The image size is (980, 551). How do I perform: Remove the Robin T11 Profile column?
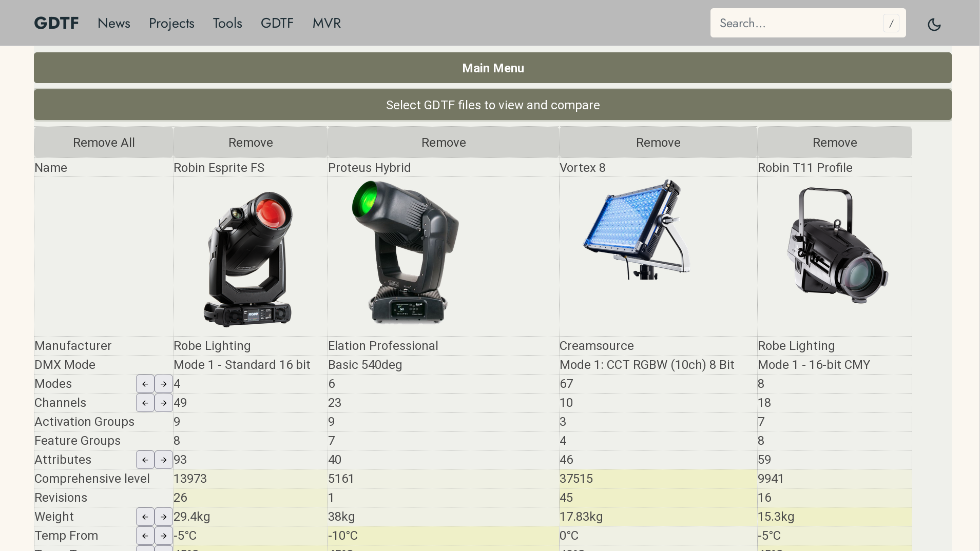point(835,142)
